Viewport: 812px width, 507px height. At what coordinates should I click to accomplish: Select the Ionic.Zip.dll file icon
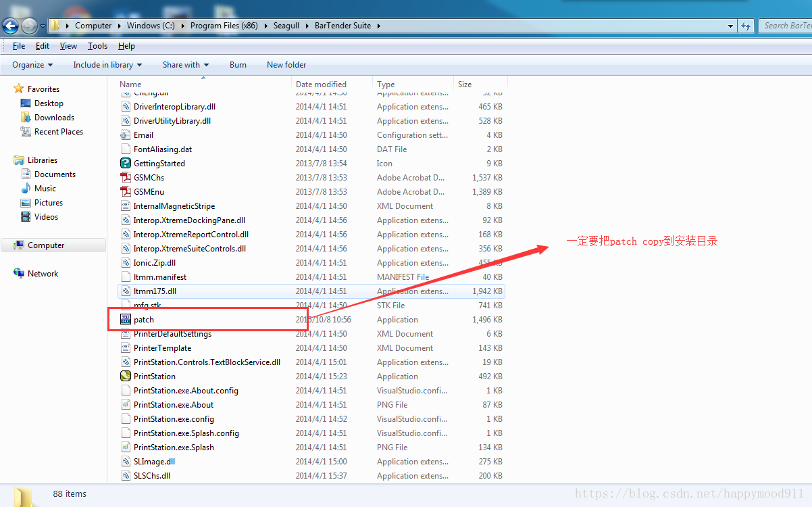(126, 263)
